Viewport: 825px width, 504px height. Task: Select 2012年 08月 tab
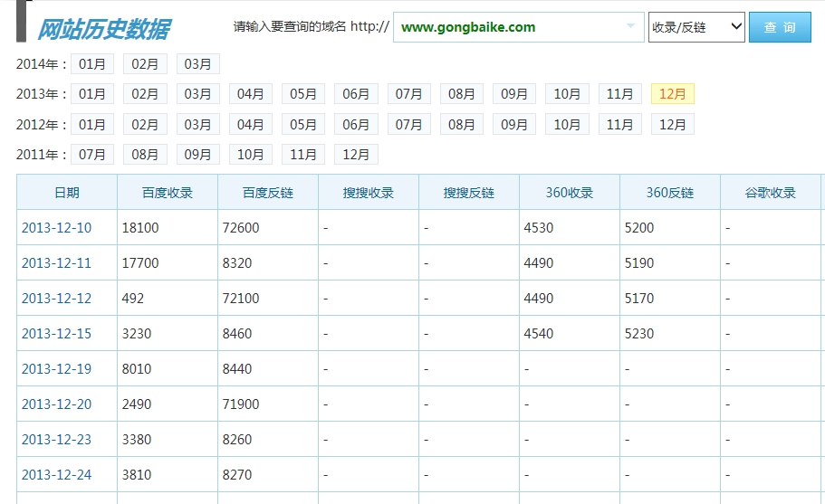pyautogui.click(x=462, y=125)
